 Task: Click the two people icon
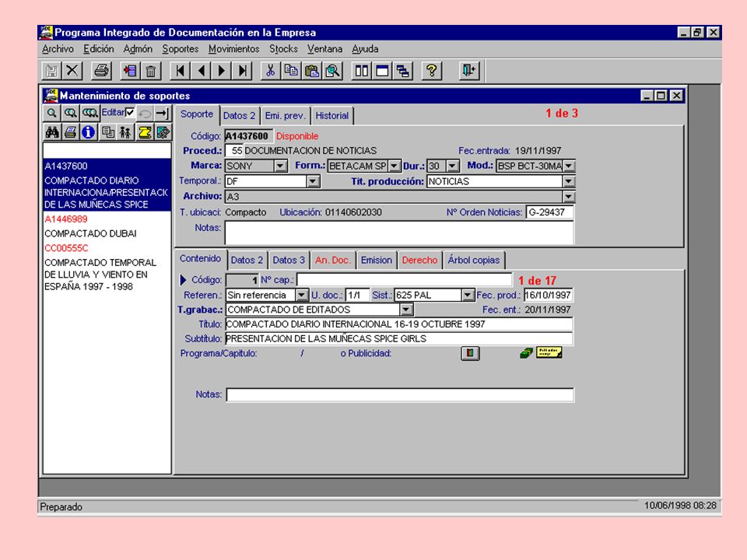click(x=125, y=132)
